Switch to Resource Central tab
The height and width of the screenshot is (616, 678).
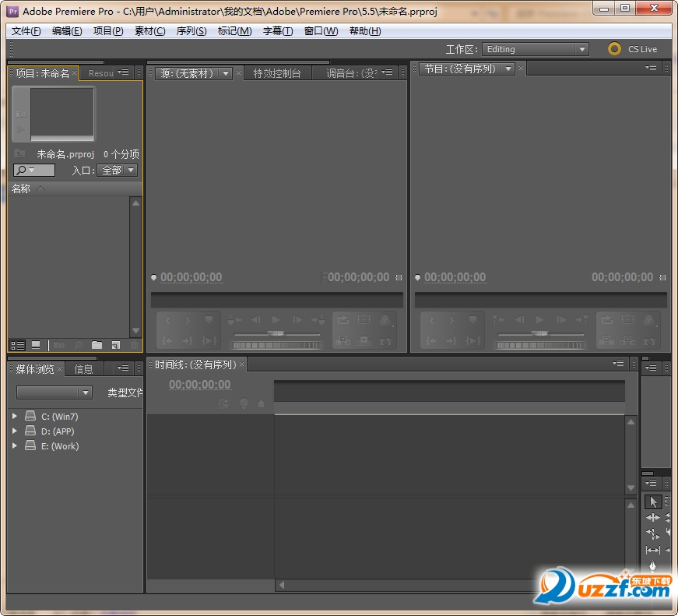[x=100, y=73]
